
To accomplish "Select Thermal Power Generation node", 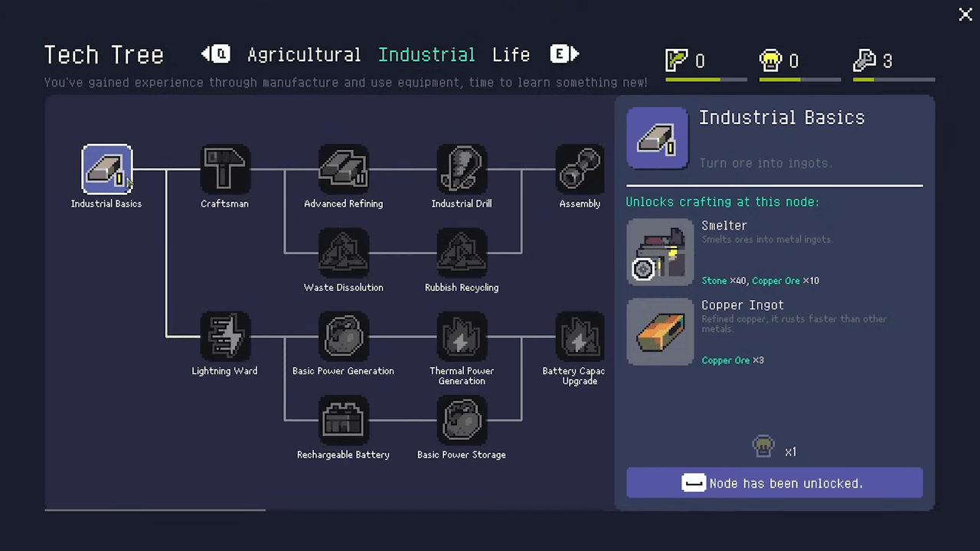I will [461, 336].
